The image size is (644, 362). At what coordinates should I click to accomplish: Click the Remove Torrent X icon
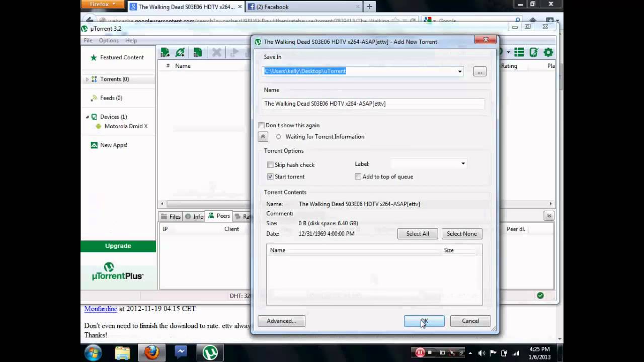(x=217, y=52)
